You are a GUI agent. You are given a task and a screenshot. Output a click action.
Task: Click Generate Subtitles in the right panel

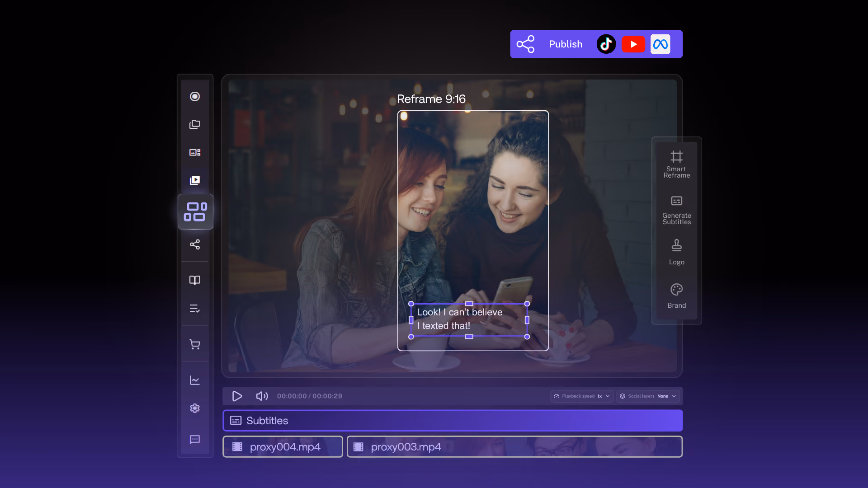tap(677, 210)
